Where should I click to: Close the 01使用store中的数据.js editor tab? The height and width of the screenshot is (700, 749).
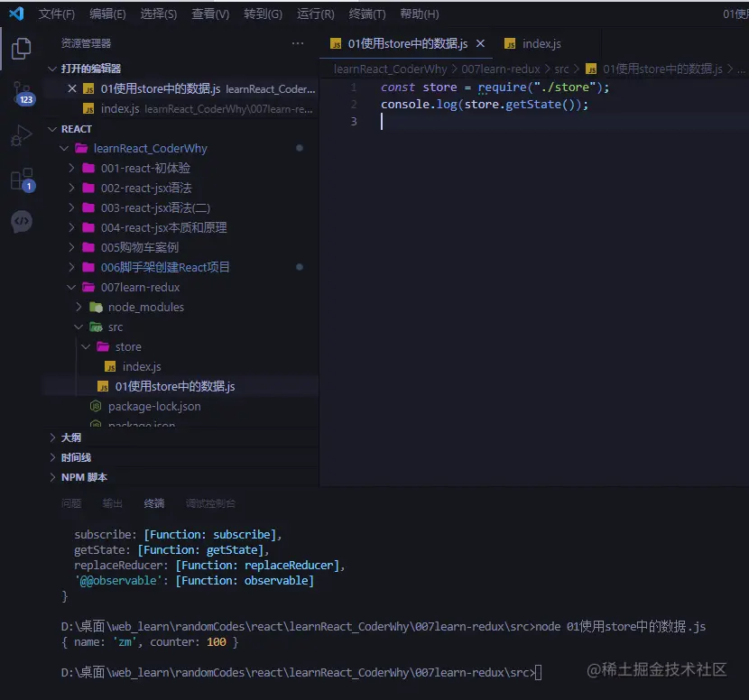click(481, 43)
